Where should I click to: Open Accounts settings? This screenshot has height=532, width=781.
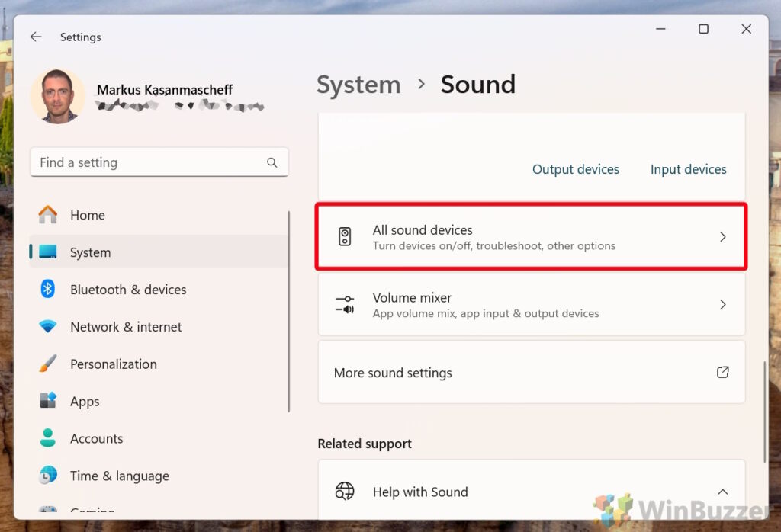point(96,438)
